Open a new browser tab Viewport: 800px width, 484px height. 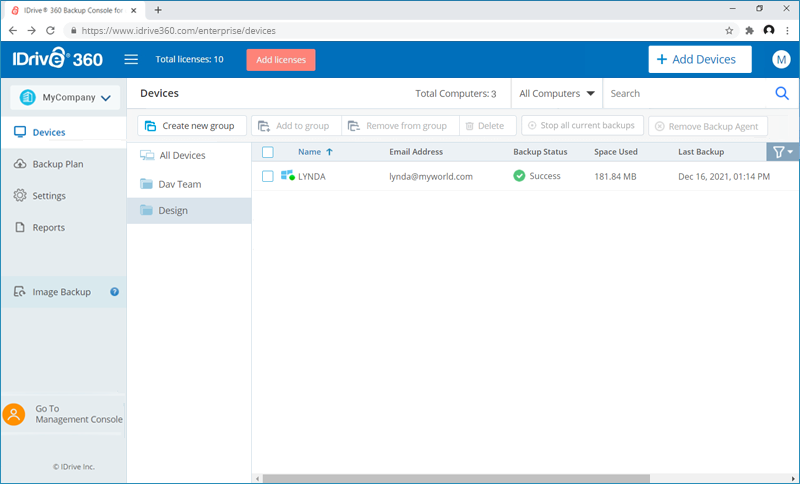click(158, 10)
